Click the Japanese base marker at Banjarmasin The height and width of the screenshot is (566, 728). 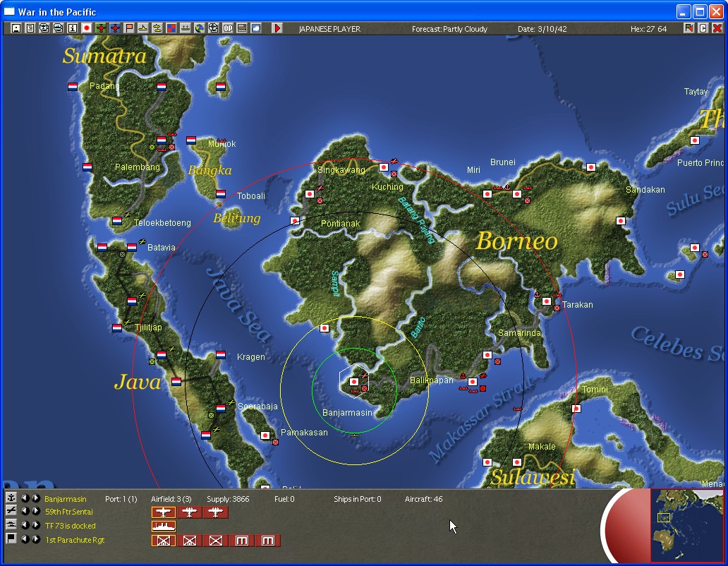[354, 382]
